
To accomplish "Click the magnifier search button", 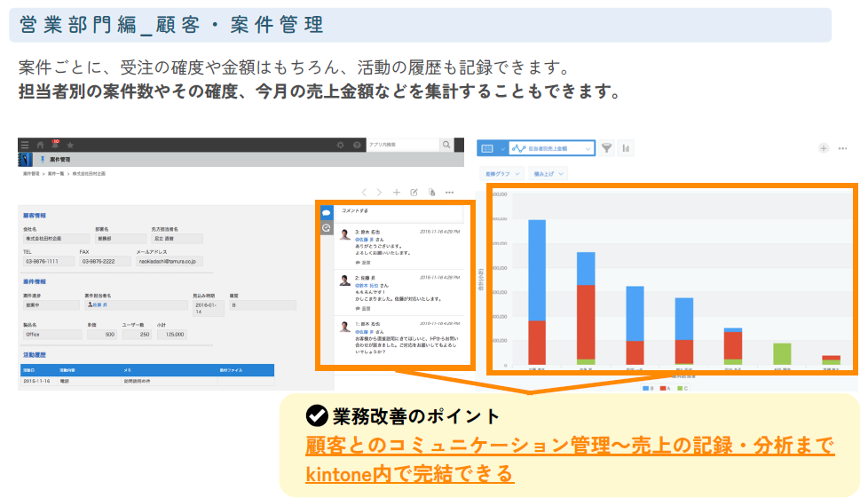I will pyautogui.click(x=446, y=145).
